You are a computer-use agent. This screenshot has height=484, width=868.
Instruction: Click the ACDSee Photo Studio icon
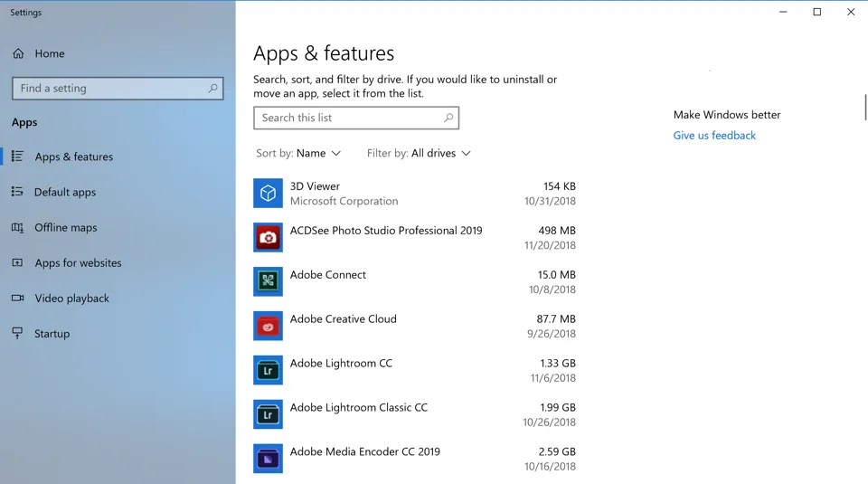268,238
